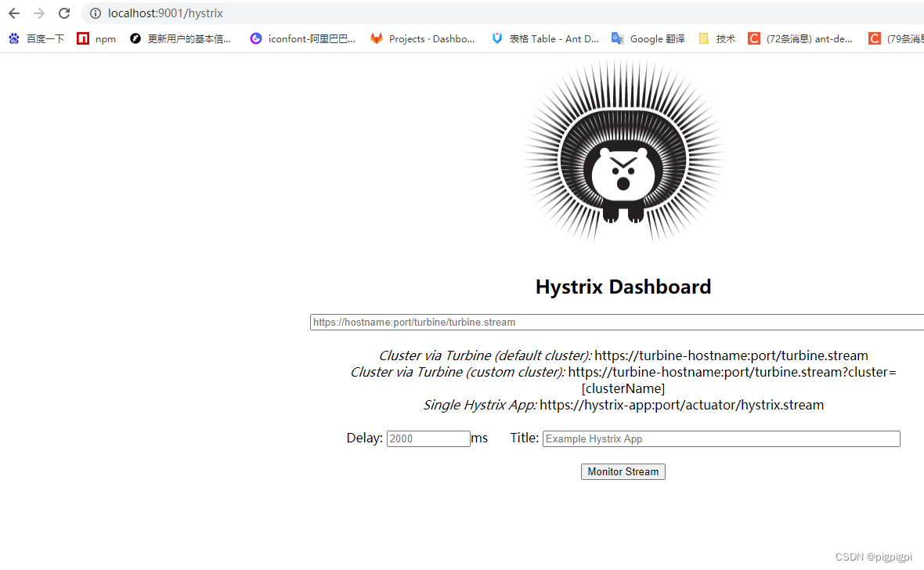Open the 更新用户的基本信... bookmark

click(x=180, y=38)
